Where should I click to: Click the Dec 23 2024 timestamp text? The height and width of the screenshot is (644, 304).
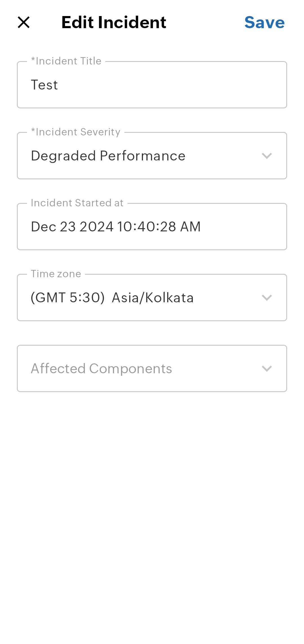click(x=116, y=227)
